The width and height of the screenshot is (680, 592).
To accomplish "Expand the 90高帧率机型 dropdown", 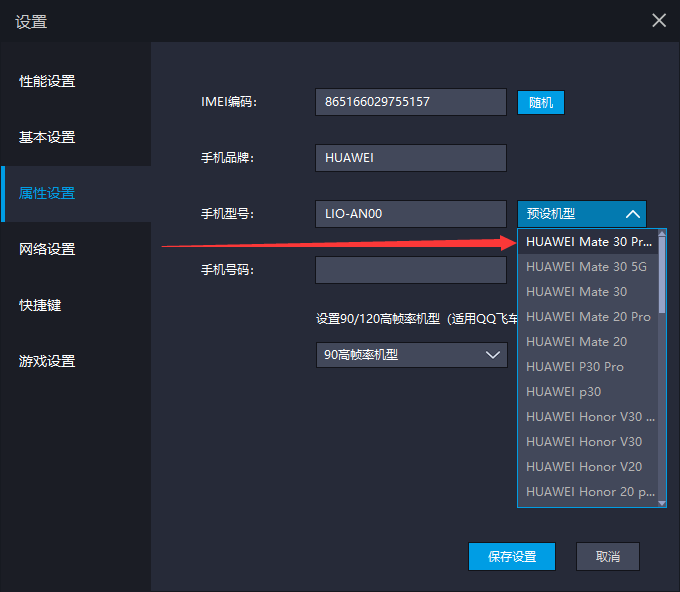I will (411, 355).
